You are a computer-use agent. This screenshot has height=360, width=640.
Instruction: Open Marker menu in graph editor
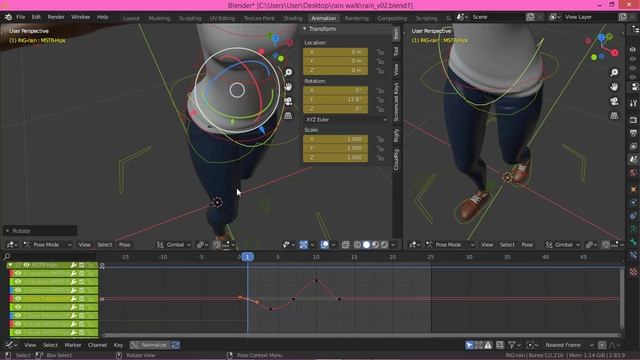73,345
